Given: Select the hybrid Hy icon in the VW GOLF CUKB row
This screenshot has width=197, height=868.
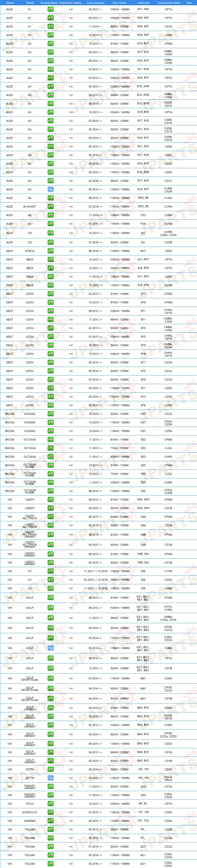Looking at the screenshot, I should pyautogui.click(x=51, y=648).
